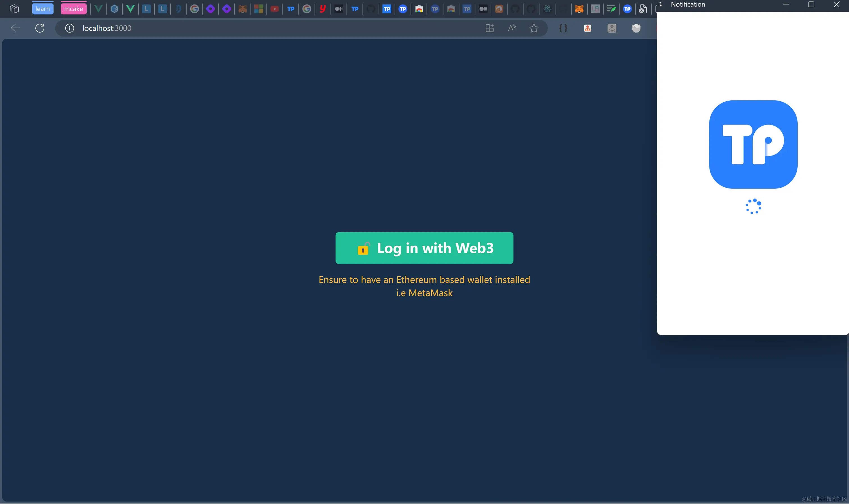The image size is (849, 504).
Task: Open the tab actions menu
Action: click(14, 9)
